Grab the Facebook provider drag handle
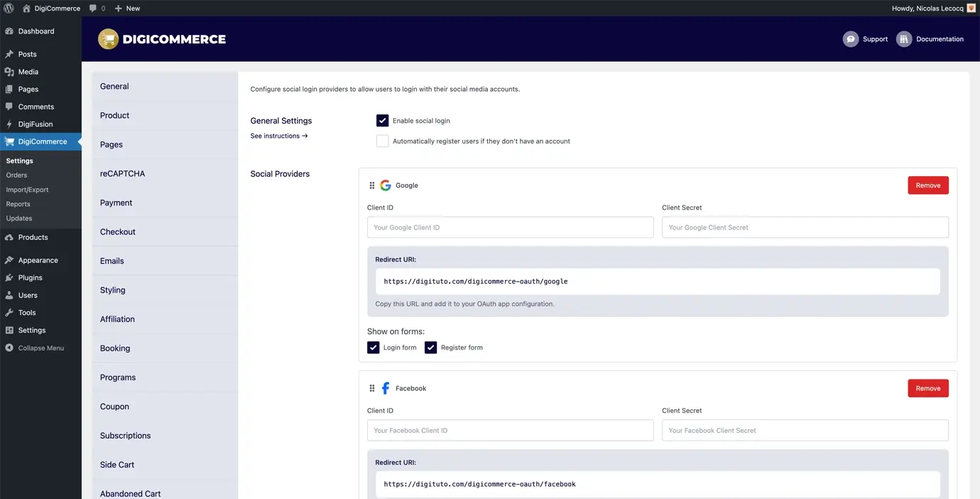This screenshot has width=980, height=499. (371, 388)
